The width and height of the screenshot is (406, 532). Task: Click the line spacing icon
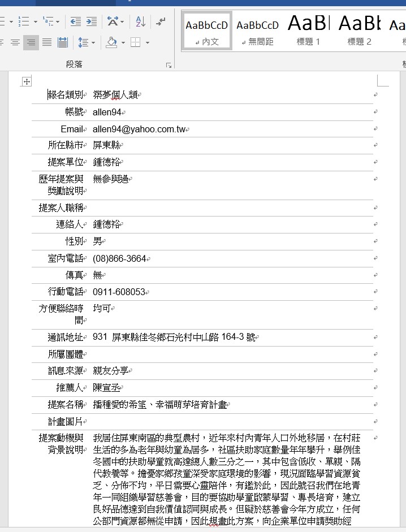(83, 42)
